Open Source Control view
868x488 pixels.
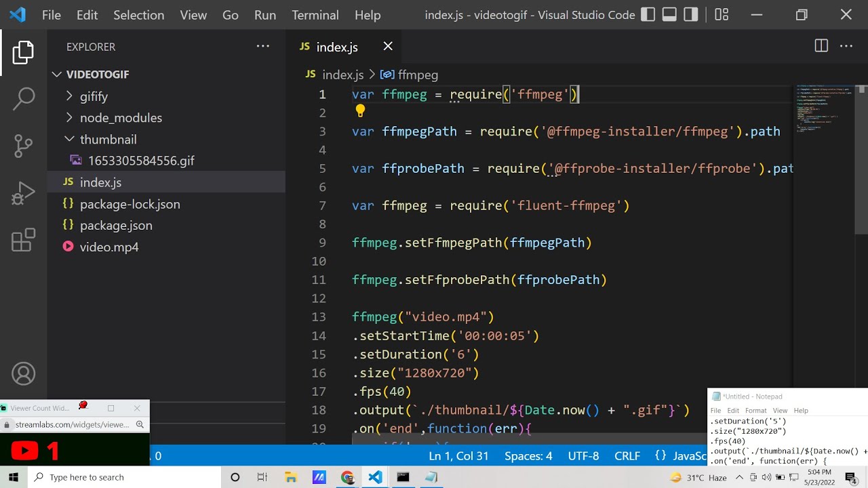(23, 146)
